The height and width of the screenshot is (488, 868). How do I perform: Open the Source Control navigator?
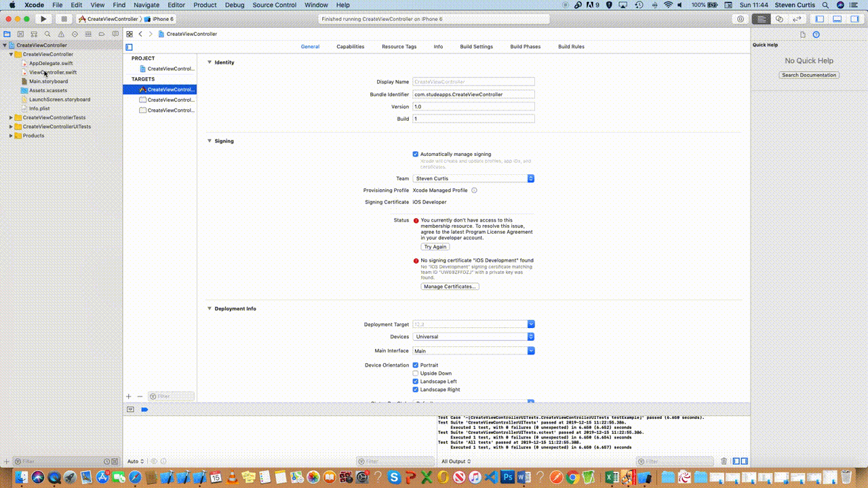20,34
